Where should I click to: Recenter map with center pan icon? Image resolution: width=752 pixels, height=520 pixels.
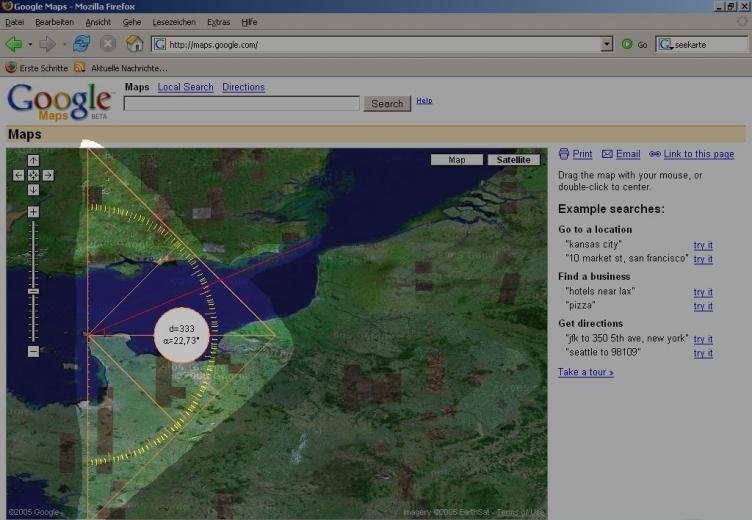[x=33, y=175]
